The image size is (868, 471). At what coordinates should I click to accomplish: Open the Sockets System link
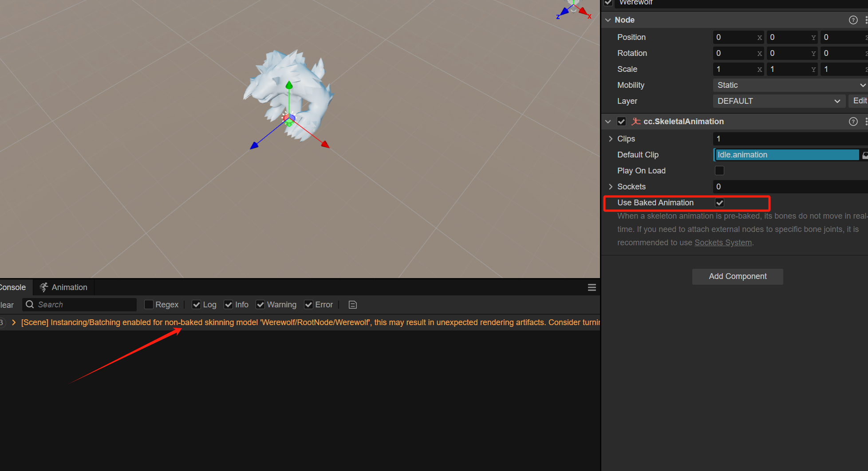[x=723, y=243]
